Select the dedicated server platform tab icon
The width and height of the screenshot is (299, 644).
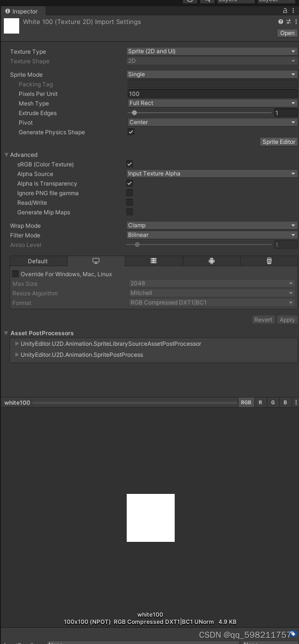point(269,261)
